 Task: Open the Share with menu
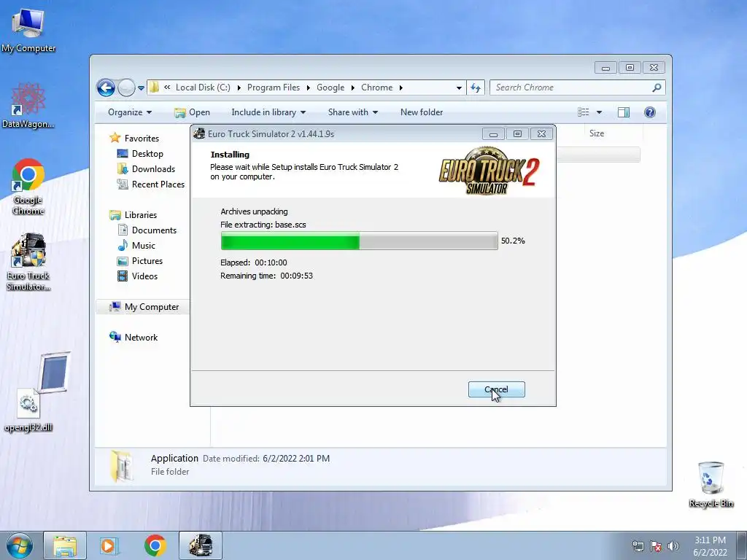click(x=352, y=112)
